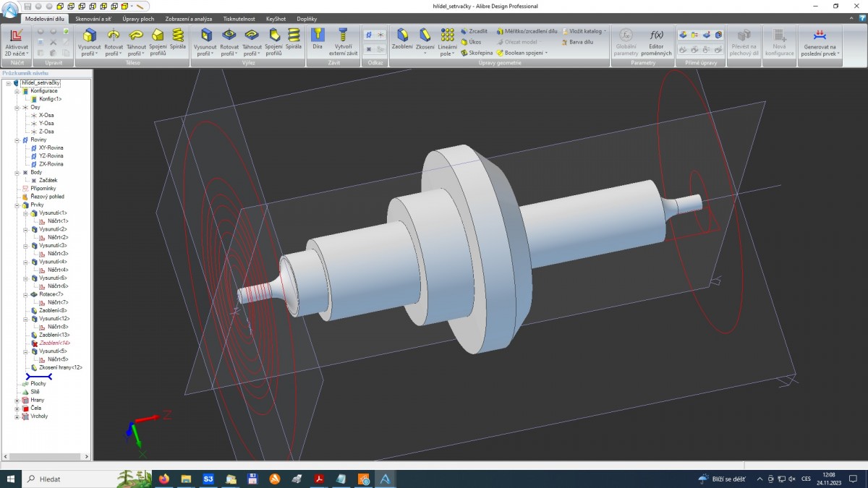Click the Boolean spojení button
Image resolution: width=868 pixels, height=488 pixels.
coord(522,53)
